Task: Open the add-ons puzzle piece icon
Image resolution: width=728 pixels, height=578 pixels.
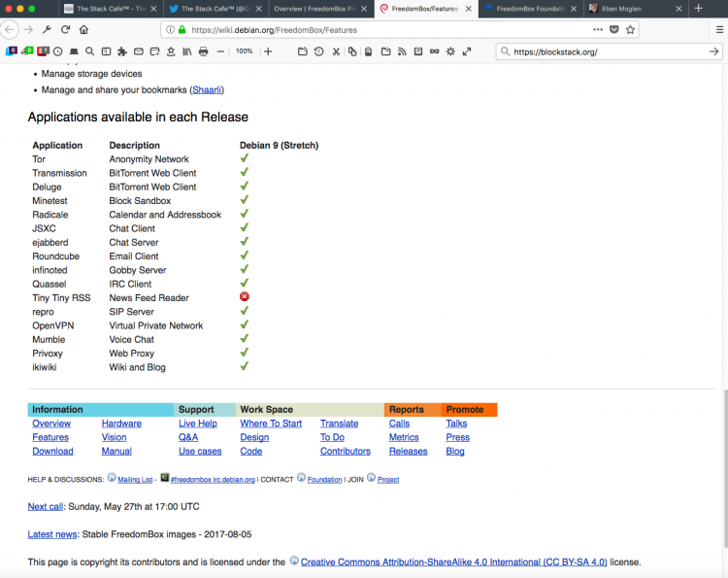Action: (122, 51)
